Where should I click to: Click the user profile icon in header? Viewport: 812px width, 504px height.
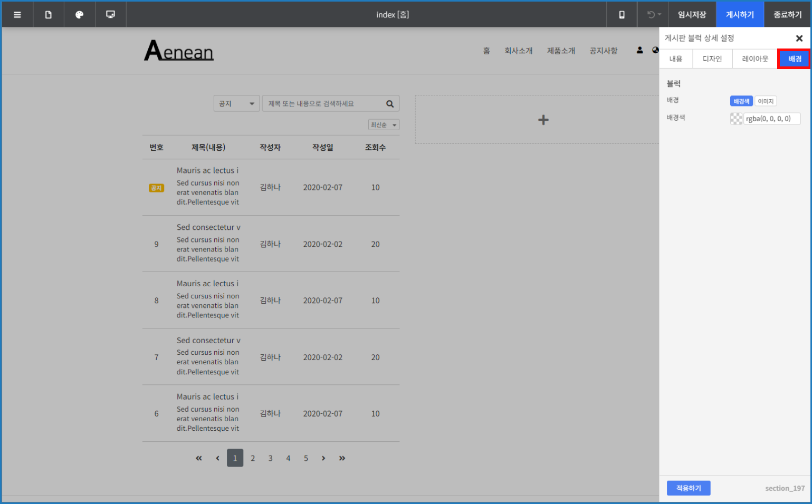(x=639, y=51)
